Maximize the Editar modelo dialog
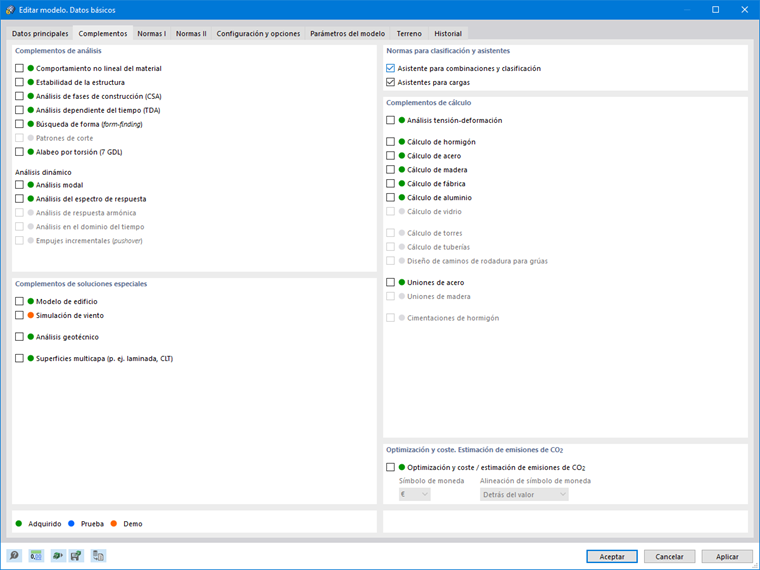 pos(715,10)
